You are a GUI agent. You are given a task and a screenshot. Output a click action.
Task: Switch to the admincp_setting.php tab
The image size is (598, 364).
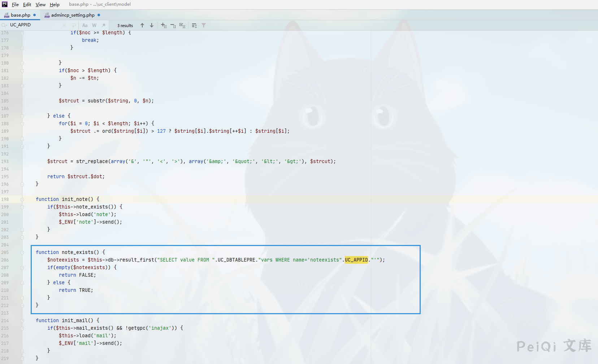73,15
